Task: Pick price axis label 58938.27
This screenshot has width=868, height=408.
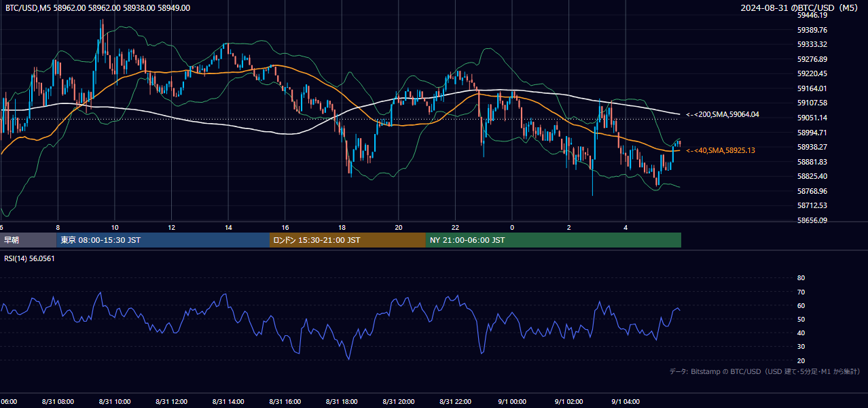Action: tap(812, 147)
